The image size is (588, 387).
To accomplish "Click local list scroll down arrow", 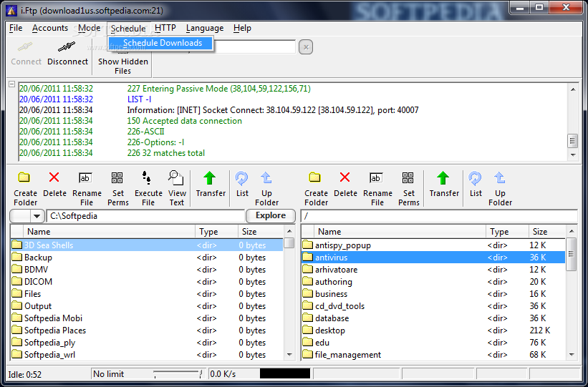I will (x=289, y=354).
